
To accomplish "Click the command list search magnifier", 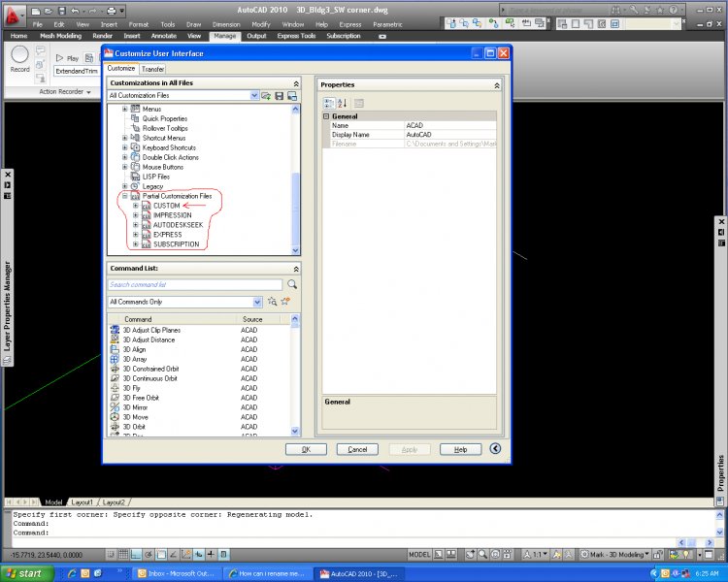I will point(292,284).
